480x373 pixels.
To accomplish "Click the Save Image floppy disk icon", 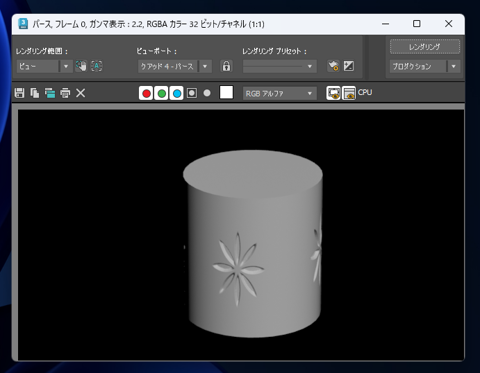I will 19,93.
